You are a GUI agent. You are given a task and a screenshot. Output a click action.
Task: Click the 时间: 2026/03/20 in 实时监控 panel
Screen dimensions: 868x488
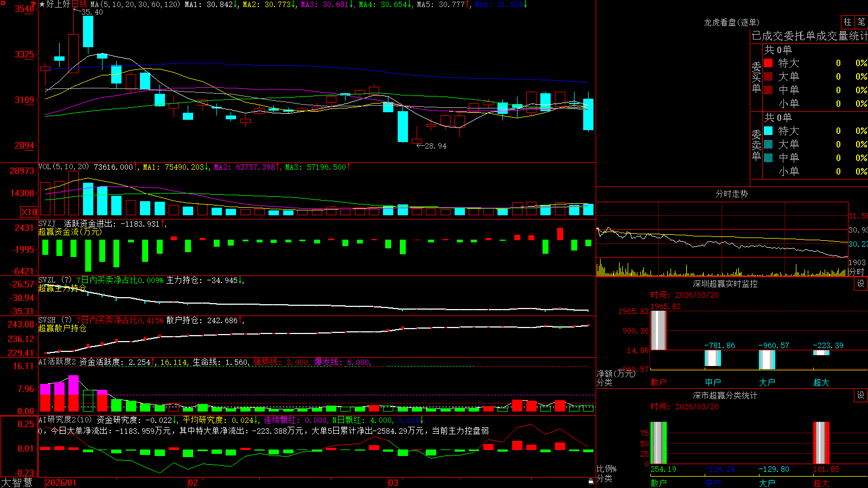click(x=685, y=295)
